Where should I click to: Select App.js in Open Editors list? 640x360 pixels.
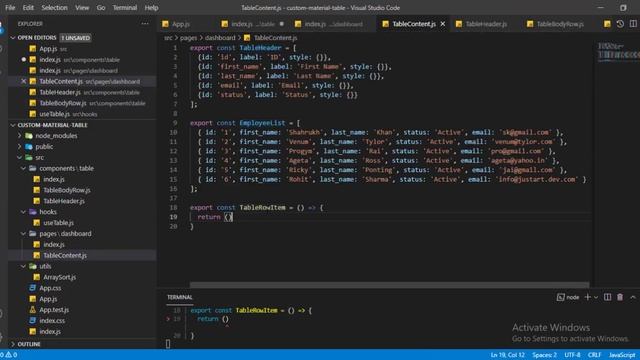(x=48, y=49)
